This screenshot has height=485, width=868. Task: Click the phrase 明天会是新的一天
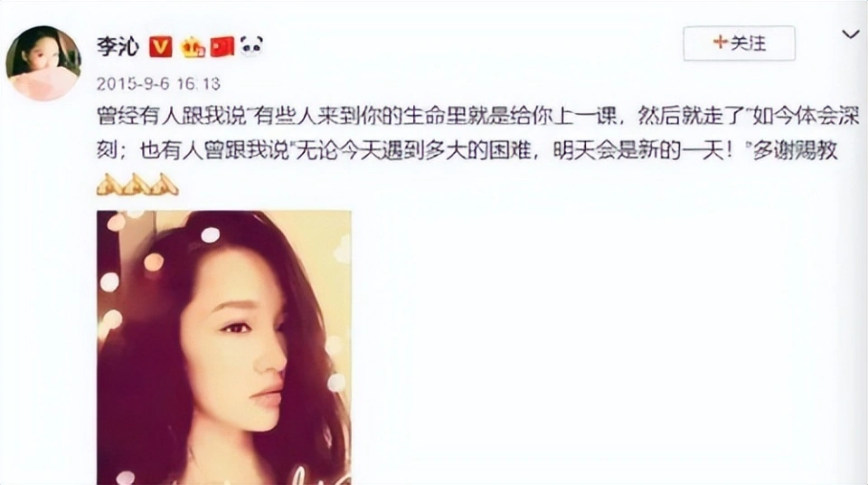pos(643,151)
